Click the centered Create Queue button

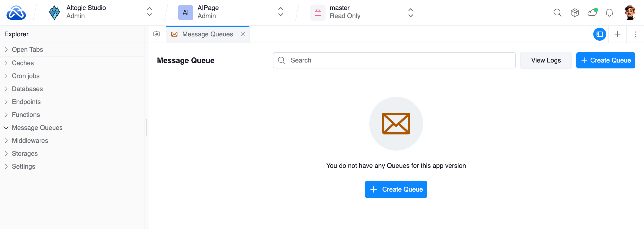click(x=396, y=189)
